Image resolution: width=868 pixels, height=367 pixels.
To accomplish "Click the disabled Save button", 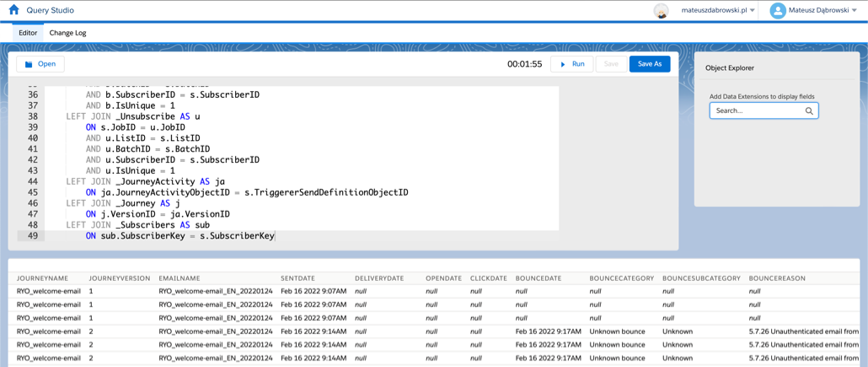I will pyautogui.click(x=611, y=64).
